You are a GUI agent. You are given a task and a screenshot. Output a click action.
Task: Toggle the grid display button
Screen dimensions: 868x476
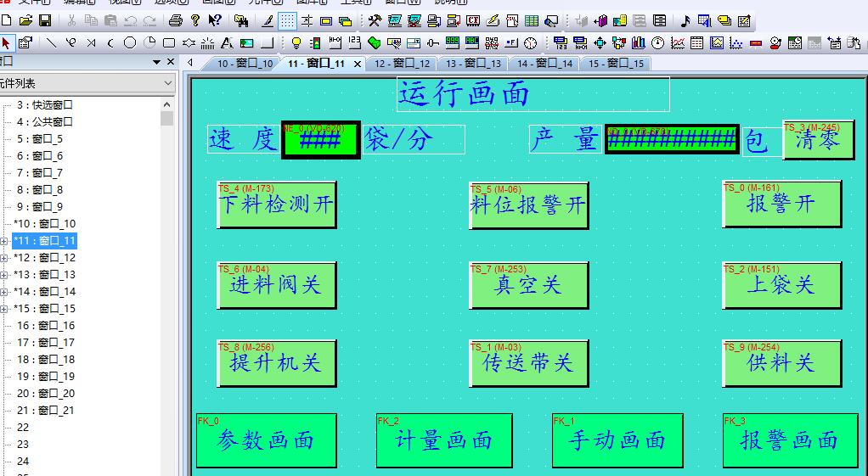click(287, 20)
